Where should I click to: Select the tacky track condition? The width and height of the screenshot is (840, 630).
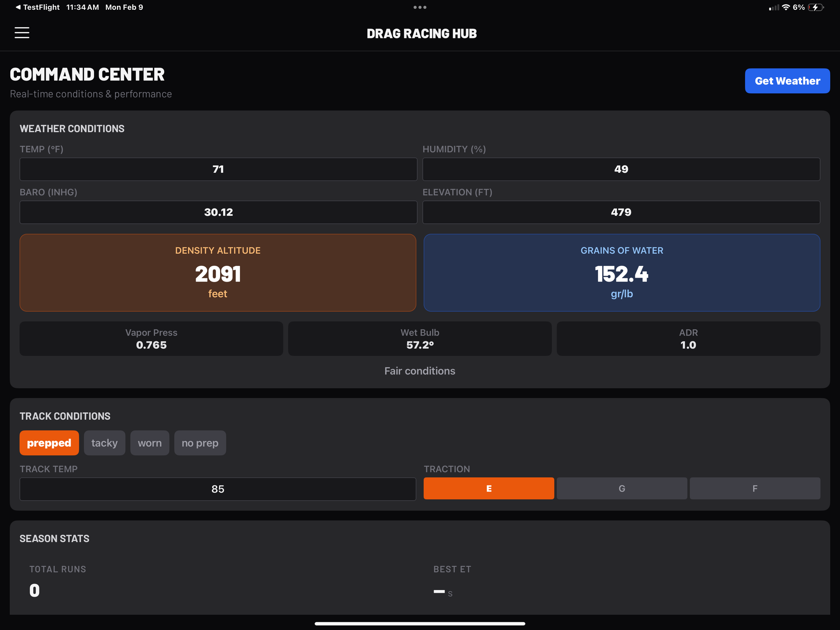tap(104, 443)
